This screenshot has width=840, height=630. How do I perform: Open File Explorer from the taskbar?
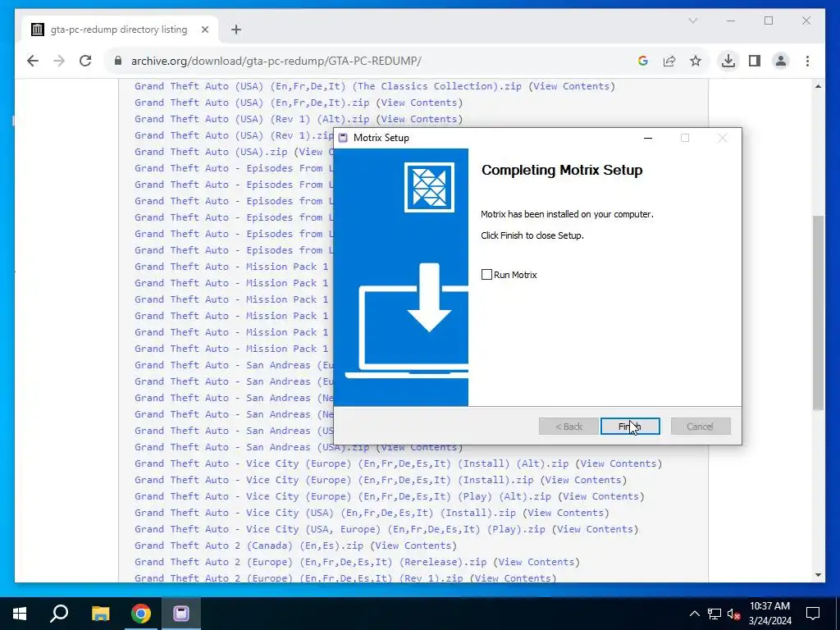pyautogui.click(x=100, y=614)
